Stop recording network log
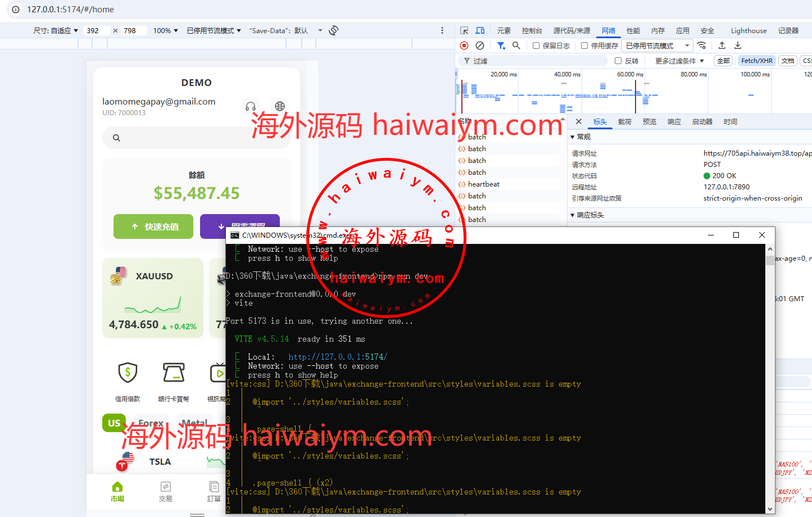Image resolution: width=812 pixels, height=517 pixels. click(464, 46)
